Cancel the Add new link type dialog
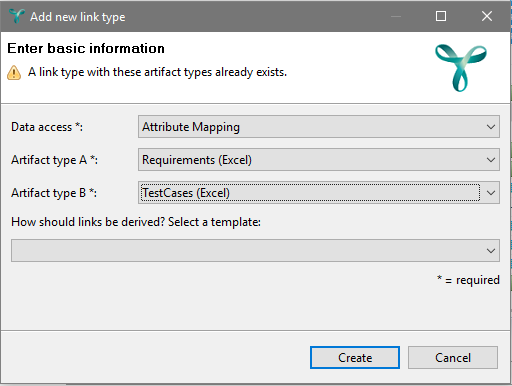Screen dimensions: 512x386 pyautogui.click(x=453, y=357)
